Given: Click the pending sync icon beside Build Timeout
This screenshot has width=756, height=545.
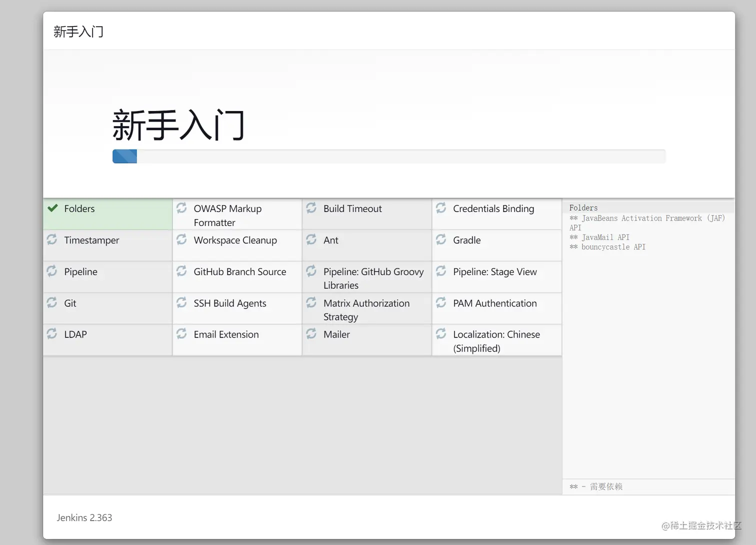Looking at the screenshot, I should 311,207.
